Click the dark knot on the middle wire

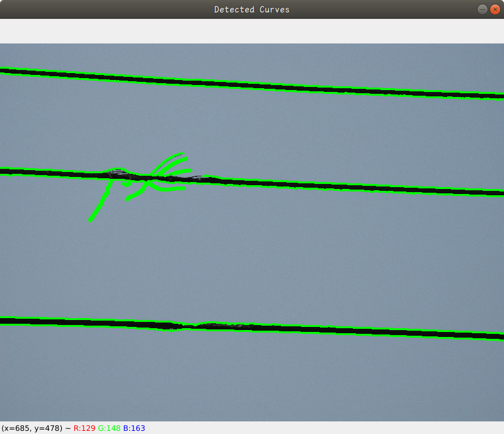tap(118, 173)
